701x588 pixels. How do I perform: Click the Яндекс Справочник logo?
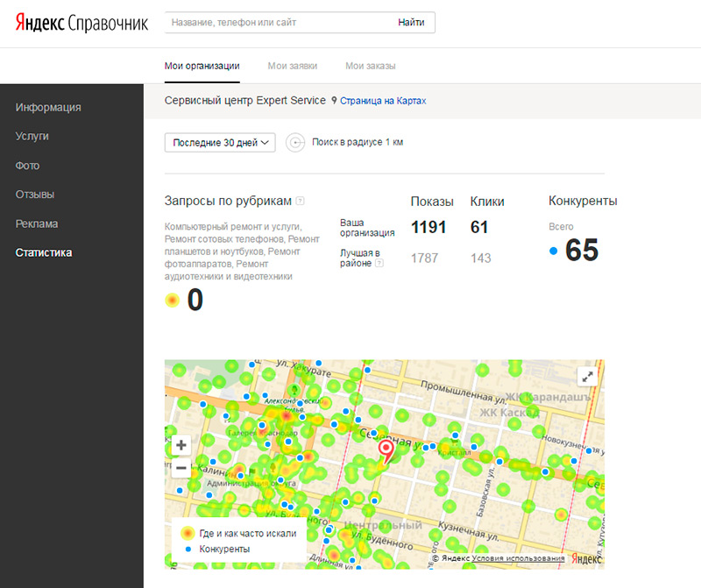[x=81, y=23]
